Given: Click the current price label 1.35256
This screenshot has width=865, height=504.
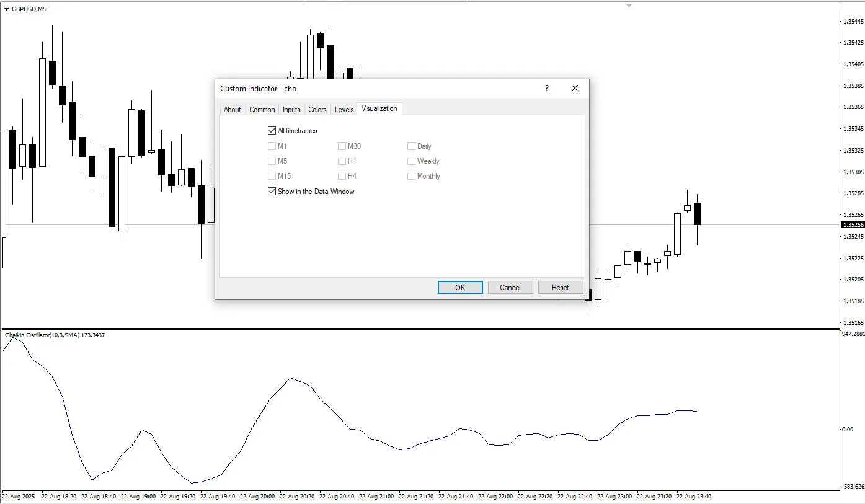Looking at the screenshot, I should (853, 225).
